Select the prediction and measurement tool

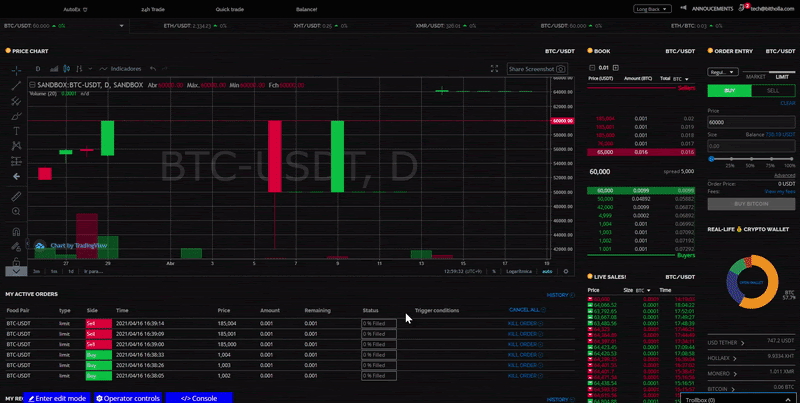point(16,161)
